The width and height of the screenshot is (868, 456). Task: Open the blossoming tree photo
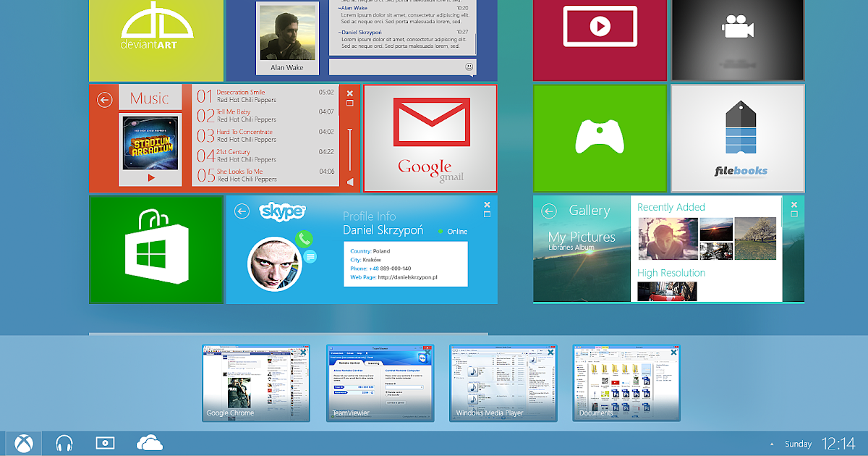(x=756, y=238)
